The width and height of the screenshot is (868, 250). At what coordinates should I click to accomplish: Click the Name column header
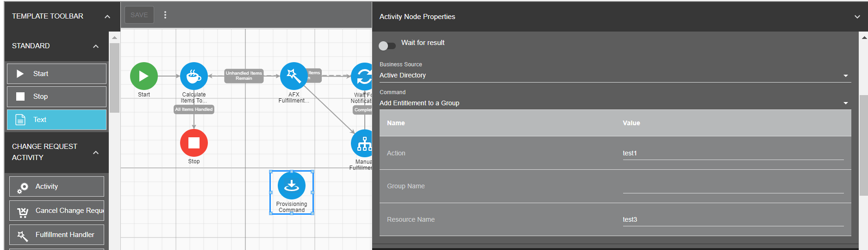click(396, 123)
